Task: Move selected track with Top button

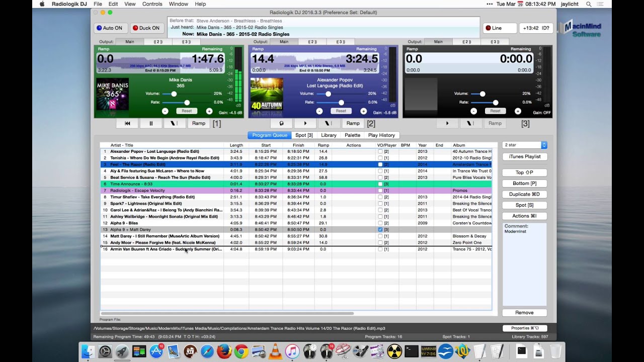Action: 524,172
